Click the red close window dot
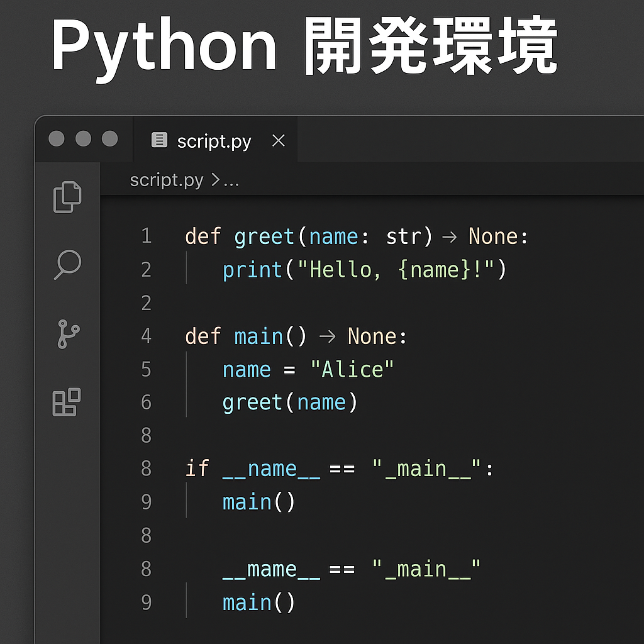This screenshot has height=644, width=644. [x=57, y=138]
